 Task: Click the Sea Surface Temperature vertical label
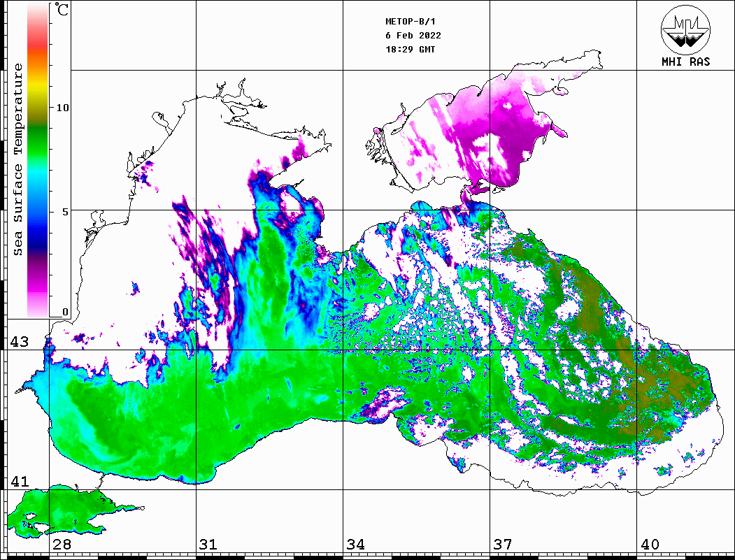(x=18, y=159)
